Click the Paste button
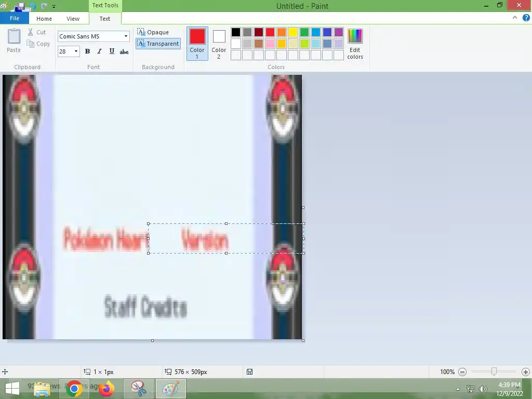Viewport: 532px width, 399px height. tap(14, 41)
